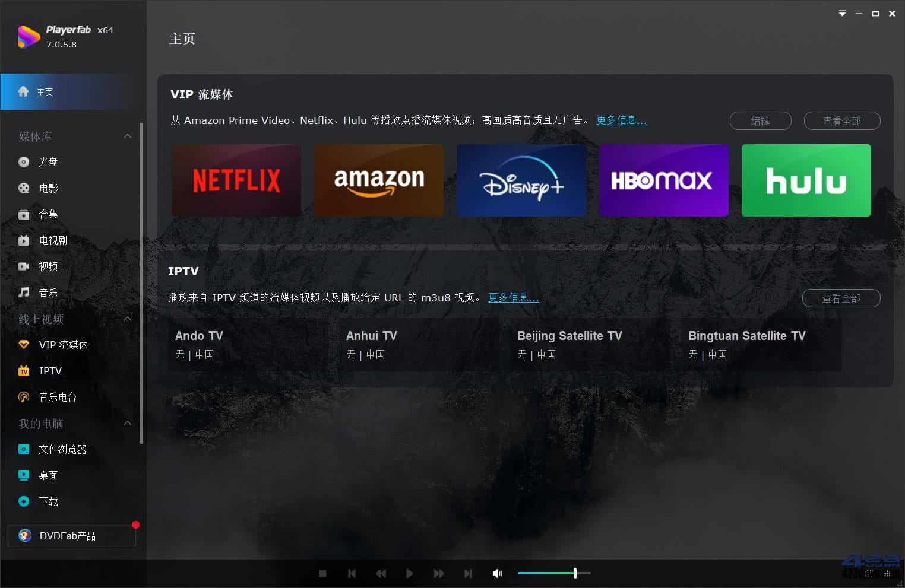Collapse the 我的电脑 section
Viewport: 905px width, 588px height.
(x=128, y=423)
